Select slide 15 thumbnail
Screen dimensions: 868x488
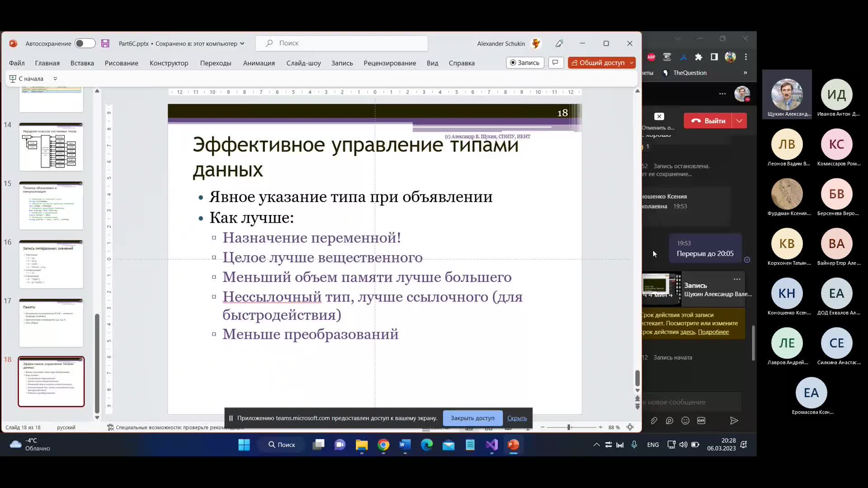pos(51,206)
